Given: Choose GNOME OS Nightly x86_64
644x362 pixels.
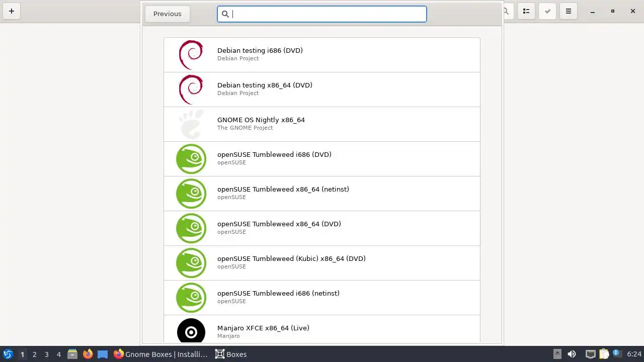Looking at the screenshot, I should [322, 124].
